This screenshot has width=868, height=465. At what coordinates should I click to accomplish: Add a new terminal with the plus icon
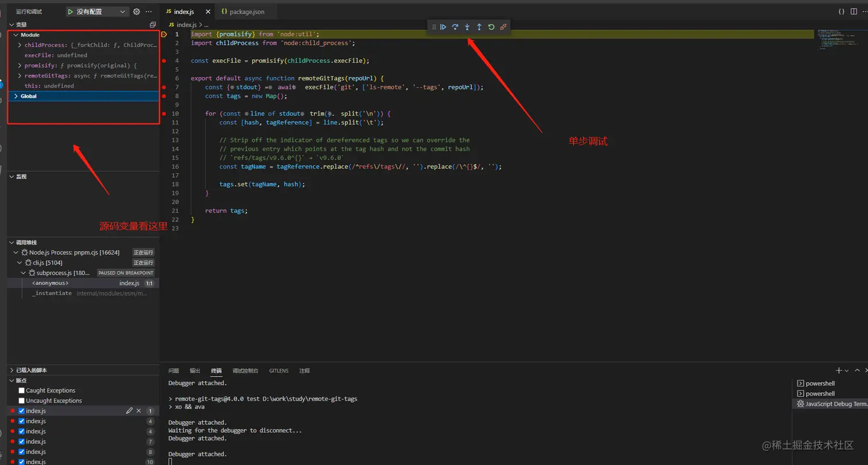(839, 371)
